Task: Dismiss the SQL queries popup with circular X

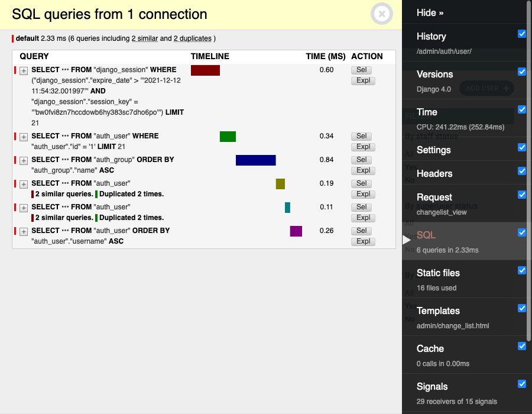Action: (x=382, y=14)
